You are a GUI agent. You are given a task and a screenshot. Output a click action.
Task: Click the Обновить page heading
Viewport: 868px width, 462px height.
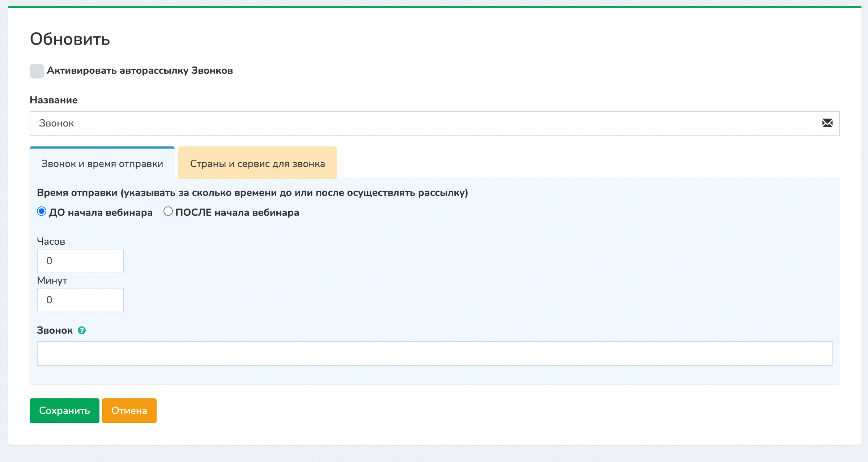(70, 39)
